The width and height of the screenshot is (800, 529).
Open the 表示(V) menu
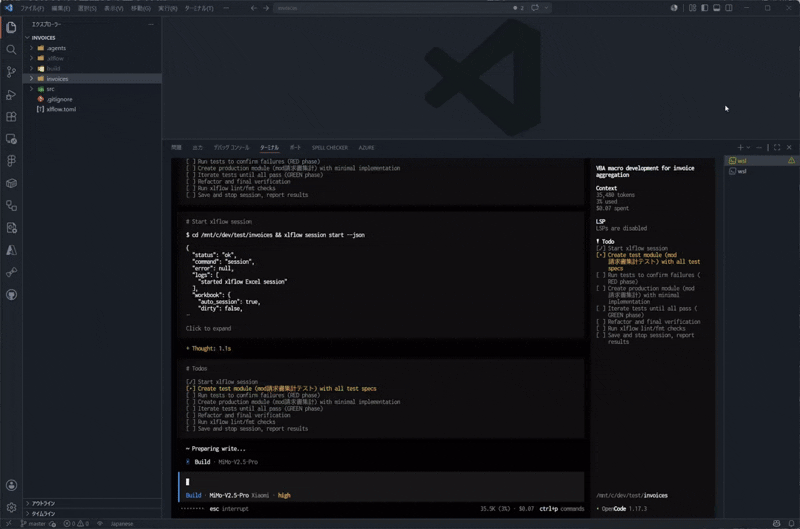(114, 8)
